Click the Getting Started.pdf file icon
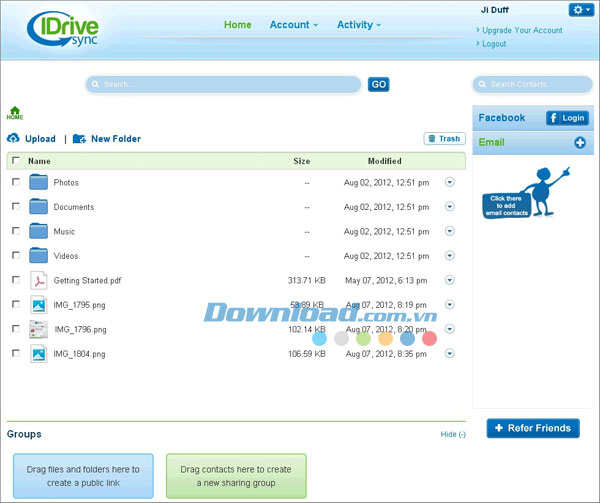This screenshot has height=503, width=600. 39,281
